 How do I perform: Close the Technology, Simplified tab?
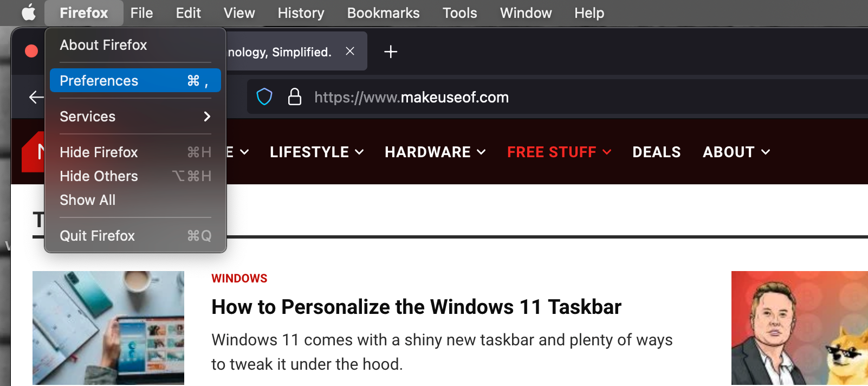[350, 51]
